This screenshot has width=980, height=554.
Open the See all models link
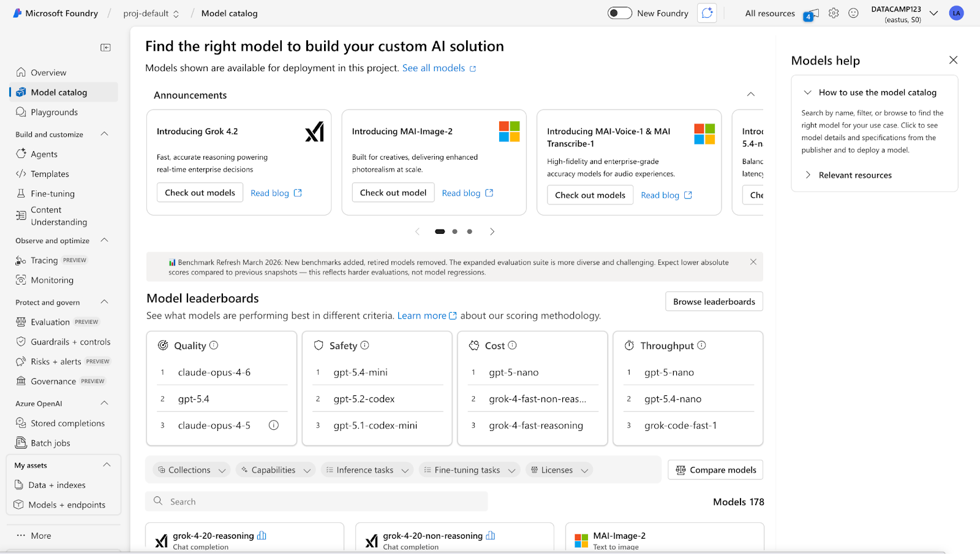coord(434,68)
